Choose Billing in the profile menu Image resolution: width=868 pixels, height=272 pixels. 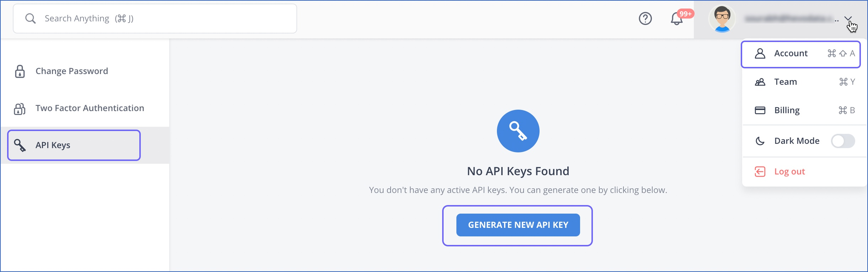[x=787, y=110]
